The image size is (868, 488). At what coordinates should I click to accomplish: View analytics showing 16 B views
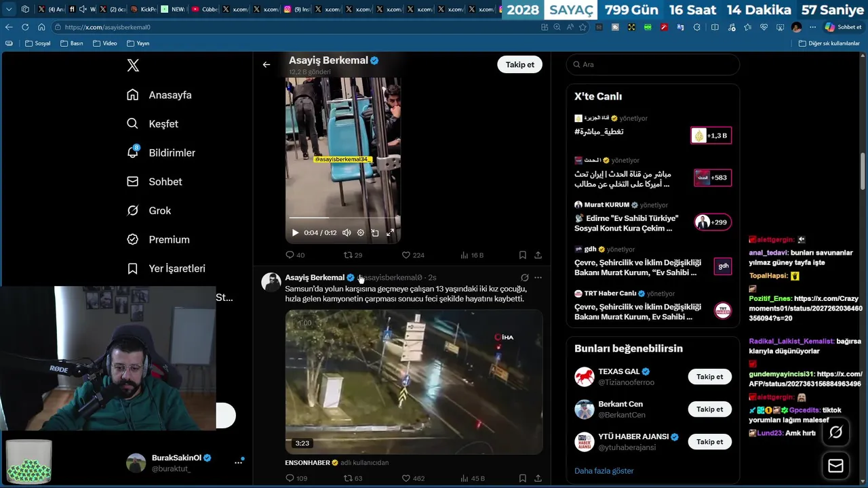pos(472,255)
